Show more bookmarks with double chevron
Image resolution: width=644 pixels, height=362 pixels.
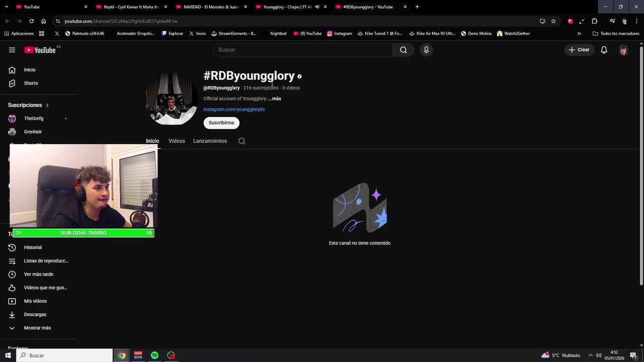(579, 34)
